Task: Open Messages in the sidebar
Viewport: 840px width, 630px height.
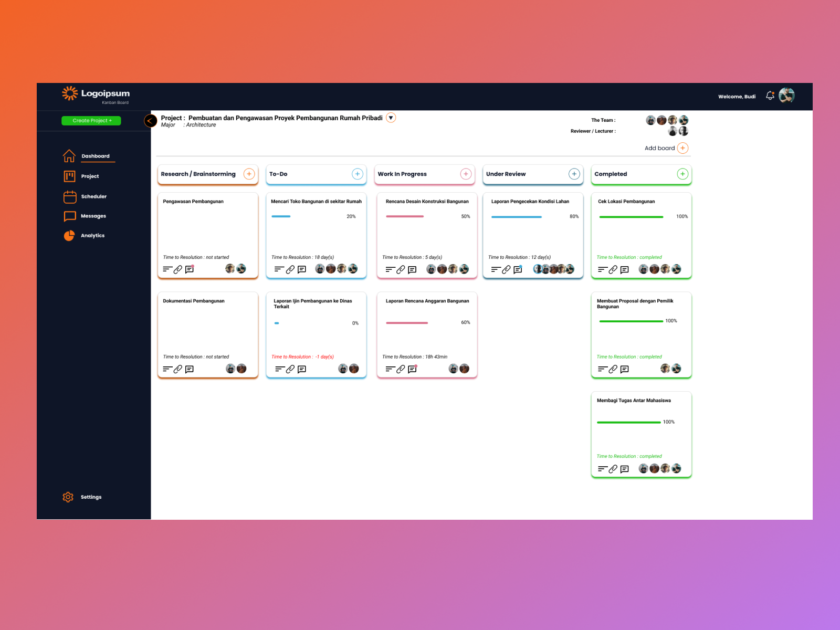Action: [69, 216]
